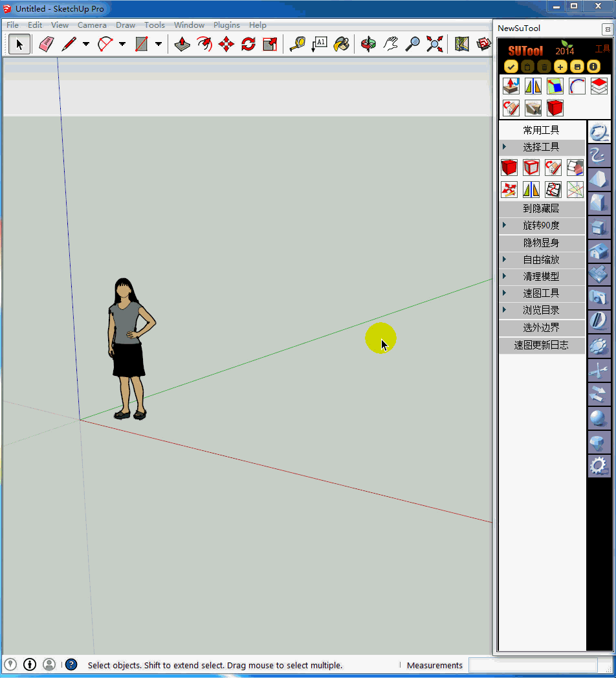Viewport: 616px width, 678px height.
Task: Choose the Offset tool
Action: (204, 44)
